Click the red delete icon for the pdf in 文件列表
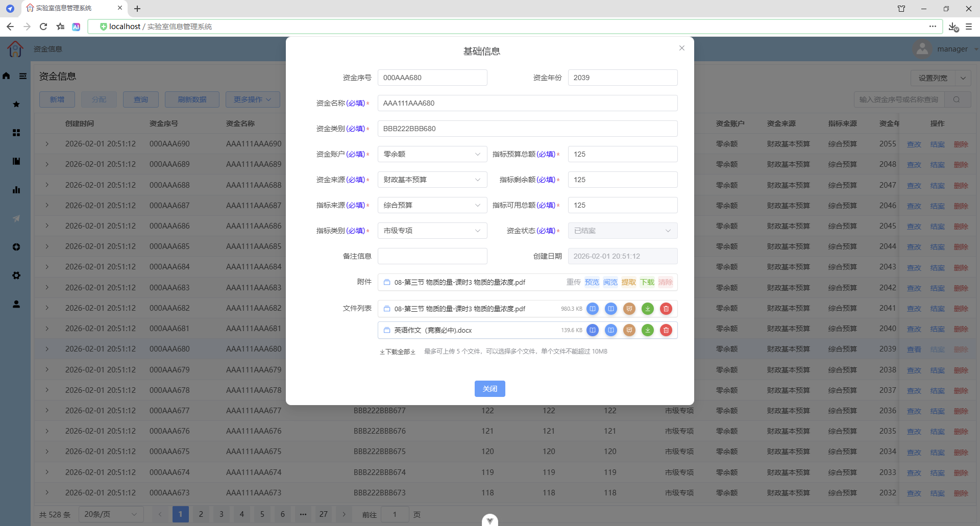This screenshot has height=526, width=980. [666, 309]
